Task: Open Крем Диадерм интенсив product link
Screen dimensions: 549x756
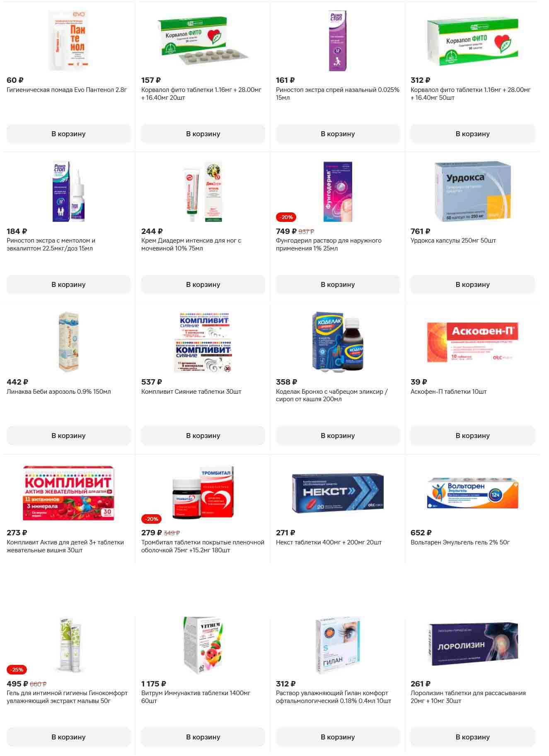Action: tap(191, 244)
